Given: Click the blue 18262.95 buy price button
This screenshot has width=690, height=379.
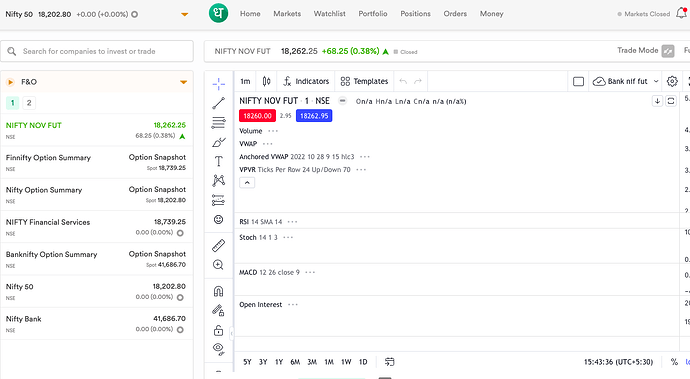Looking at the screenshot, I should (314, 116).
